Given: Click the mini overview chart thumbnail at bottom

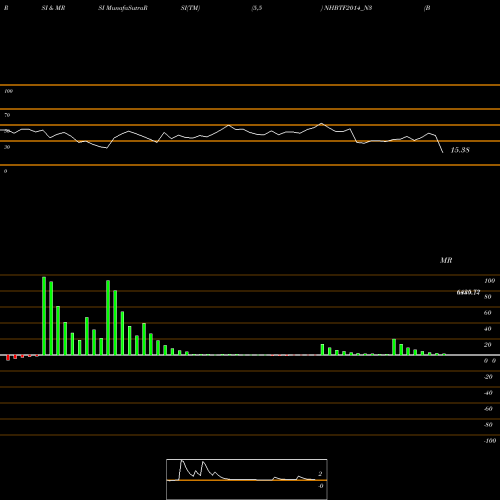Looking at the screenshot, I should pos(247,479).
